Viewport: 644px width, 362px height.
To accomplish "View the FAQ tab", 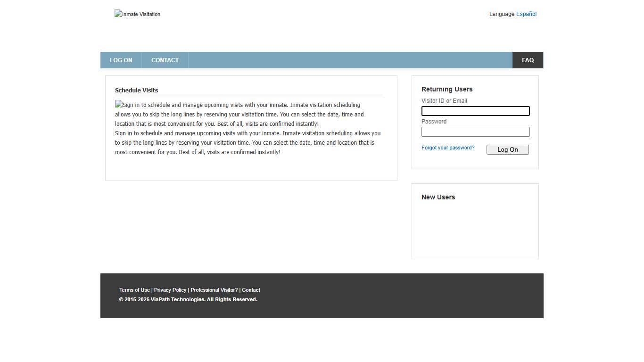I will point(528,60).
